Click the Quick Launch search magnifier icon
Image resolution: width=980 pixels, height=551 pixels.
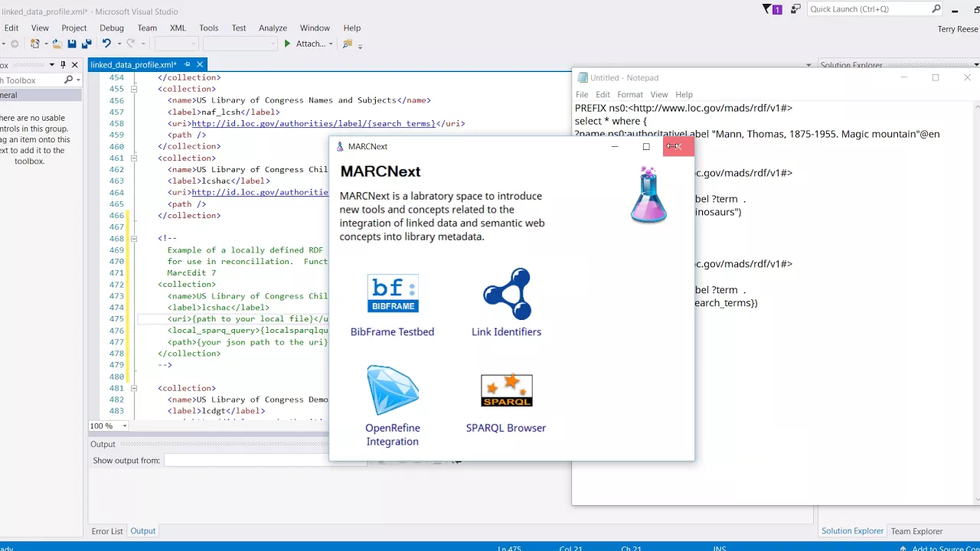click(936, 9)
